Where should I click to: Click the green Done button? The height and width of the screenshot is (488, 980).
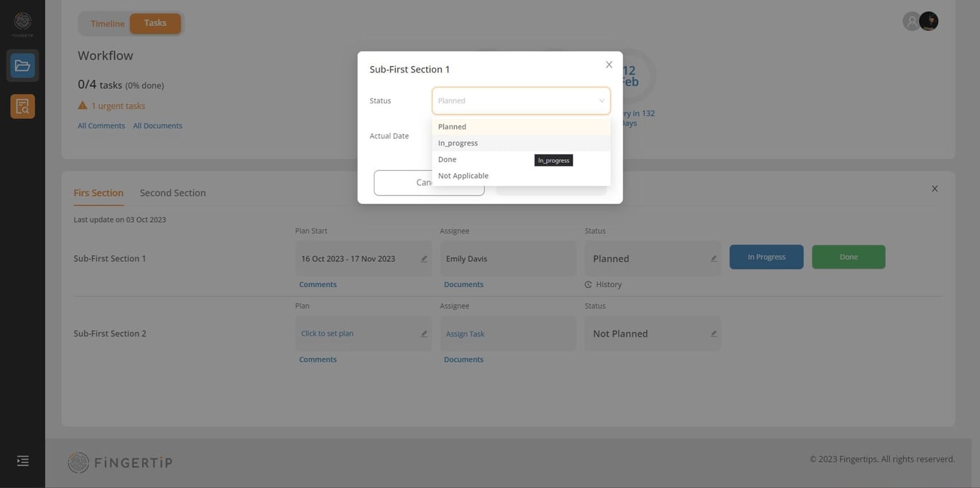(x=849, y=257)
